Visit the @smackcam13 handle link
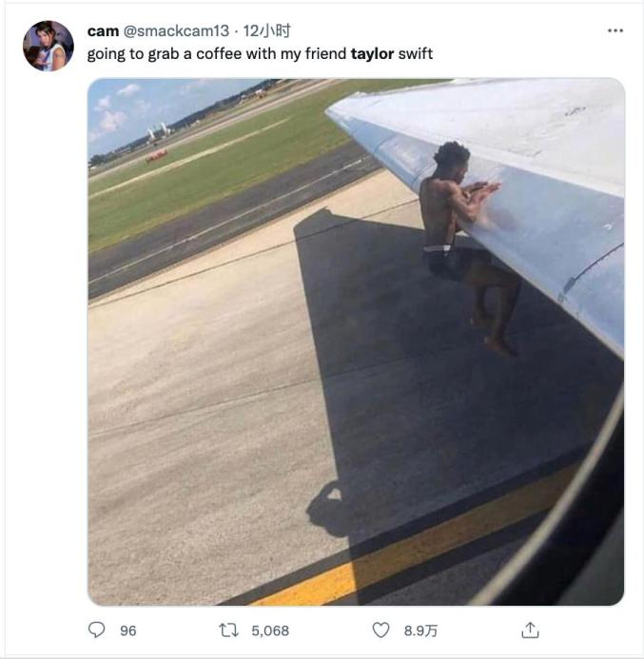644x659 pixels. coord(176,31)
